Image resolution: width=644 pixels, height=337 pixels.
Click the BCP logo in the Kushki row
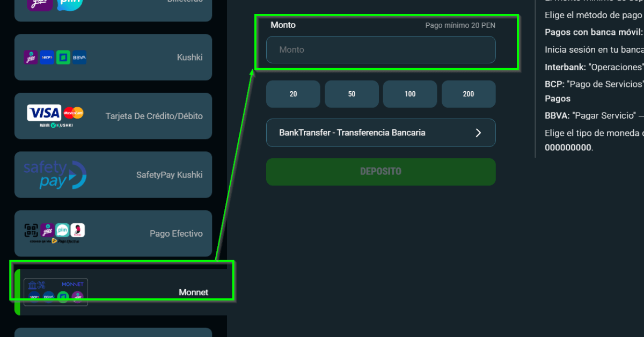click(47, 57)
